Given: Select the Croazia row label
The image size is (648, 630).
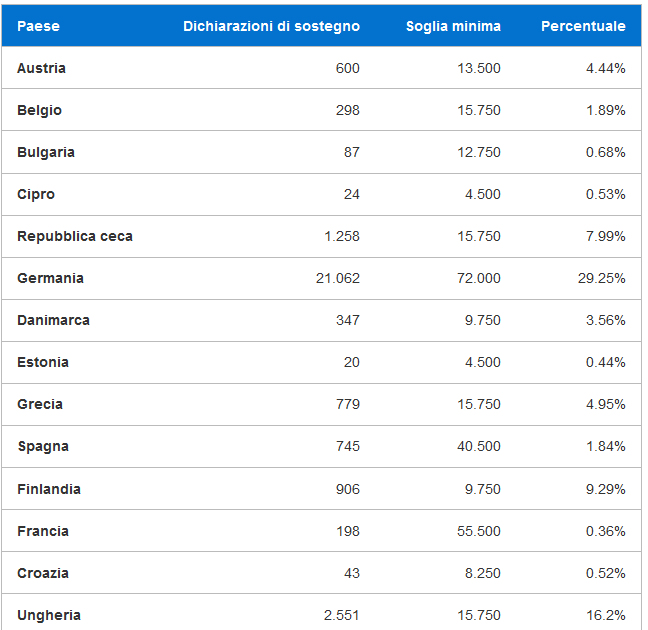Looking at the screenshot, I should click(x=43, y=573).
